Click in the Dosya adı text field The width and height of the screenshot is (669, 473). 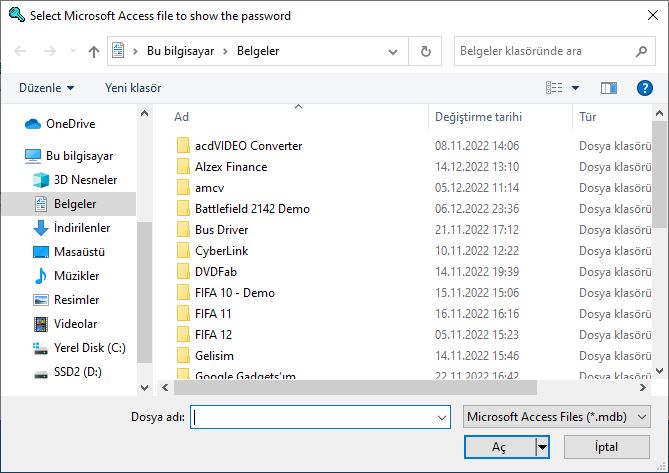coord(314,417)
